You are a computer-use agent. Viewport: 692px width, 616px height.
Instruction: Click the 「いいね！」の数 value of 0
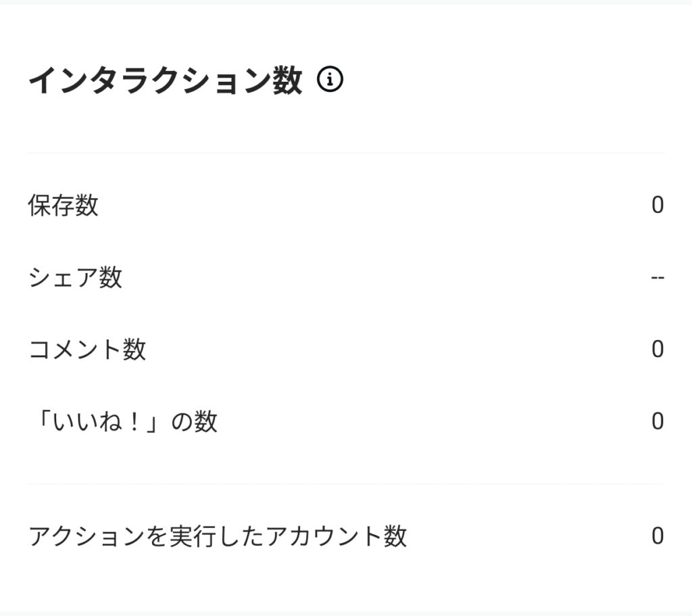[658, 422]
